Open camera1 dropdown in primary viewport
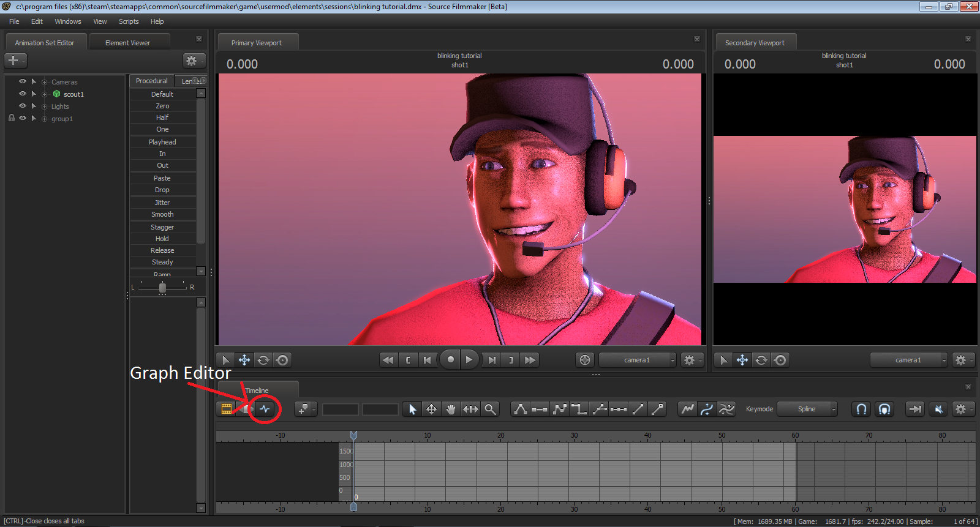Viewport: 980px width, 527px height. tap(638, 360)
